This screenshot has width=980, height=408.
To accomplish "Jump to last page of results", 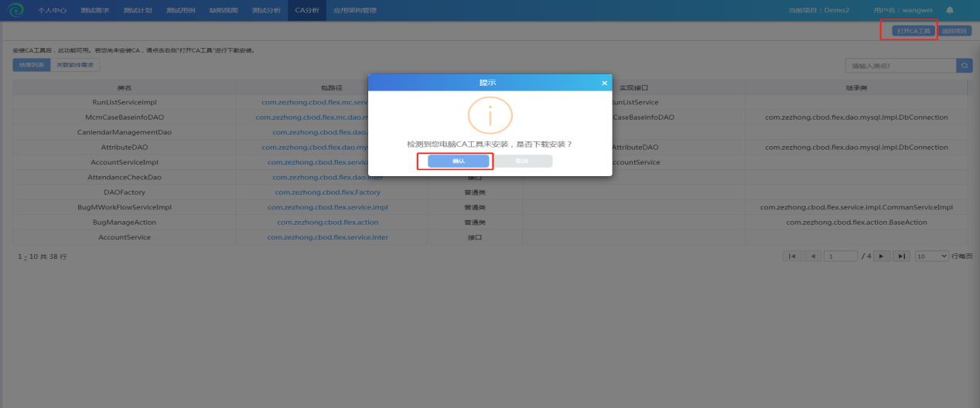I will pyautogui.click(x=901, y=256).
